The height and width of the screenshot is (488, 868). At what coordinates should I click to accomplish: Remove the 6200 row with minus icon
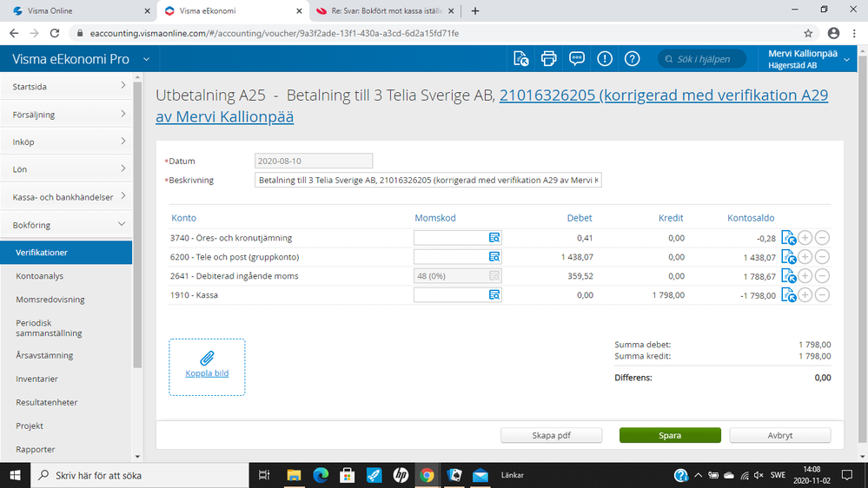click(x=823, y=257)
